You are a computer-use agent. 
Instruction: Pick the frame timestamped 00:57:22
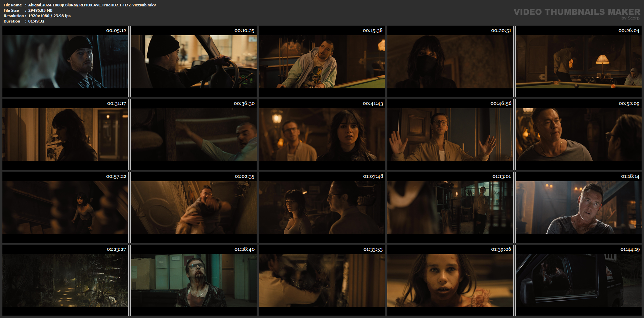coord(66,207)
